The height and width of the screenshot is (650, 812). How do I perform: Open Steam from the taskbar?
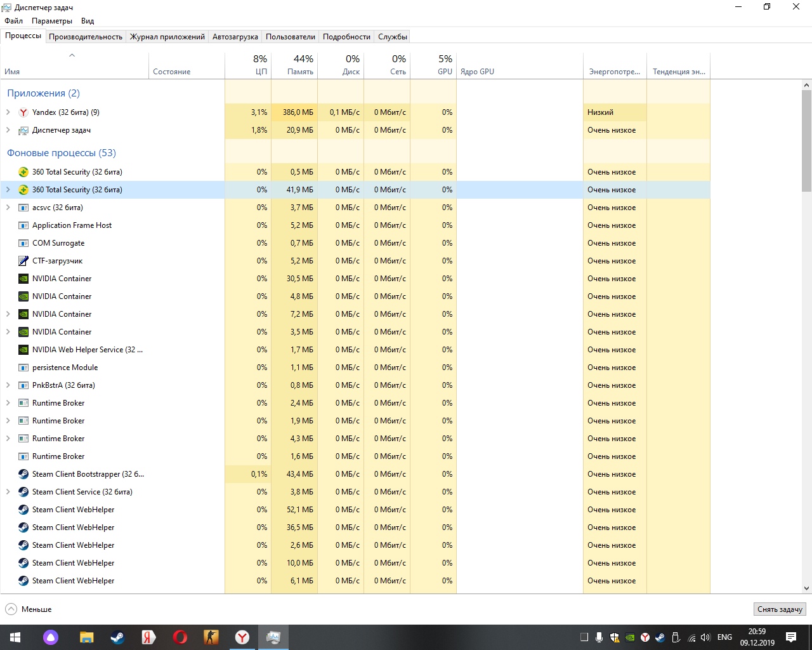[x=117, y=637]
